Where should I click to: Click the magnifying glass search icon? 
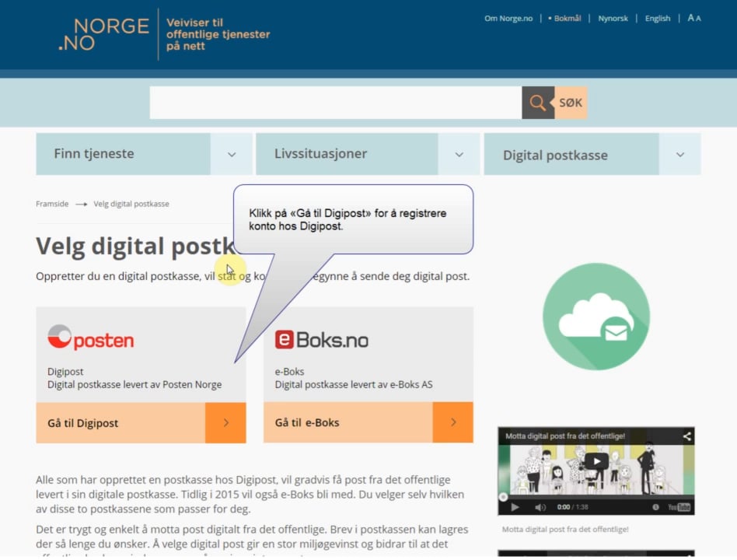click(x=538, y=103)
